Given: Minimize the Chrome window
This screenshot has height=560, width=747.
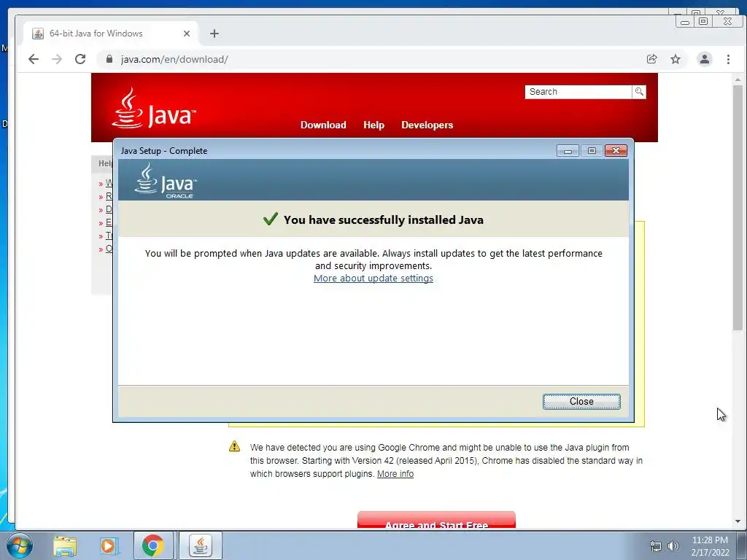Looking at the screenshot, I should coord(685,21).
